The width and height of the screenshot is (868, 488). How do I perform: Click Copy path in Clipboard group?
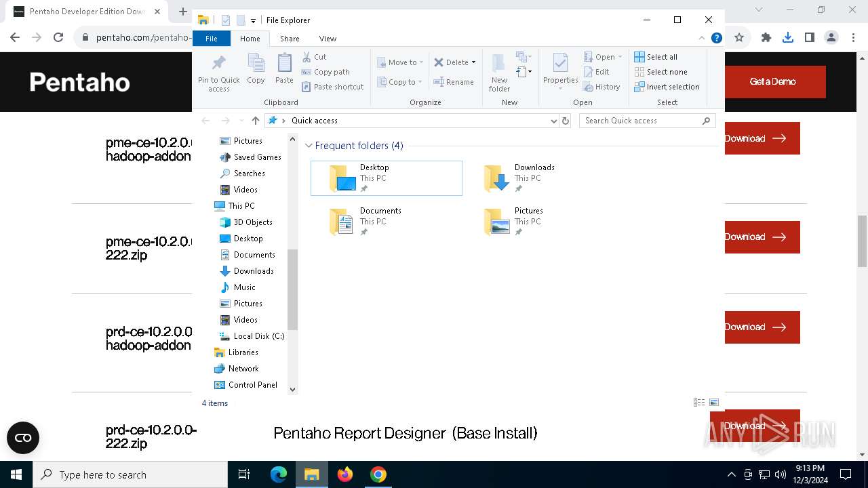pyautogui.click(x=325, y=72)
